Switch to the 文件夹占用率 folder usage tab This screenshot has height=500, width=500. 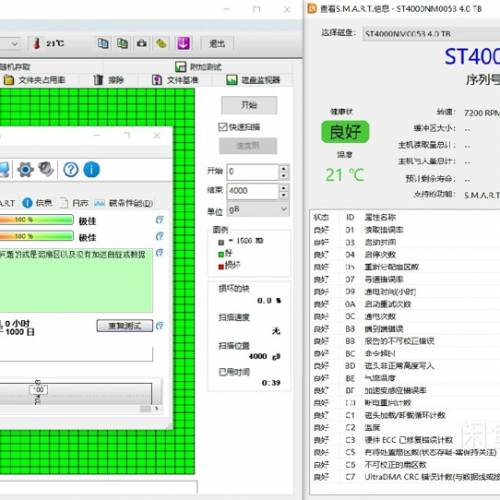(x=34, y=80)
